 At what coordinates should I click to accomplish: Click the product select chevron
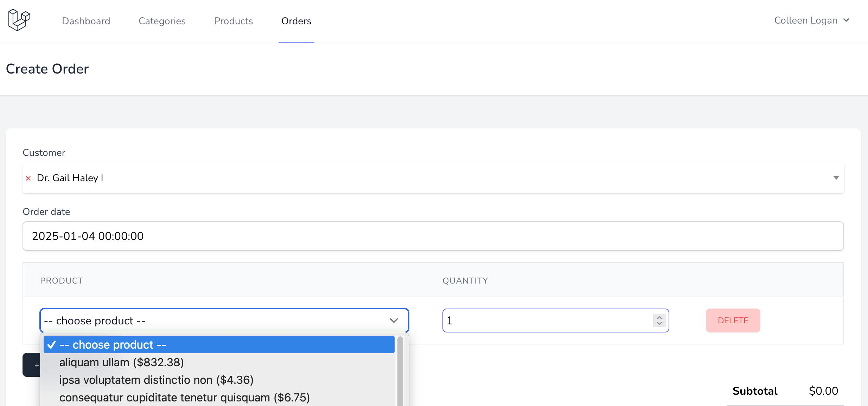394,321
